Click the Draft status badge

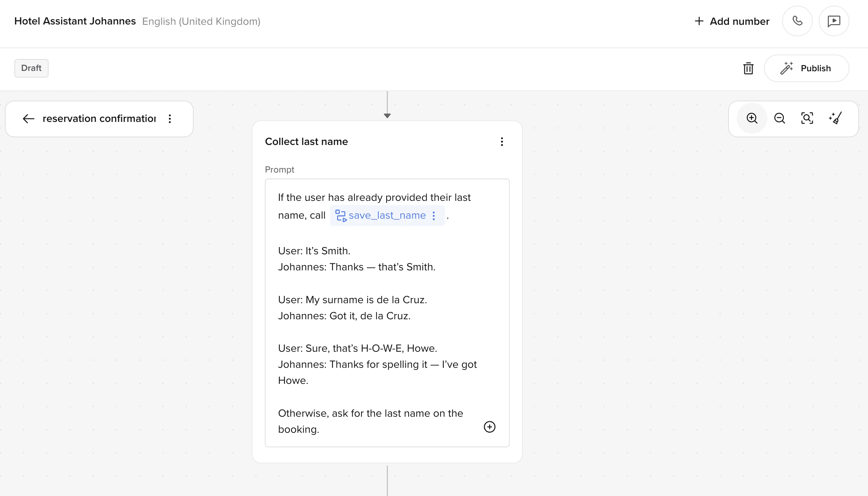(31, 68)
